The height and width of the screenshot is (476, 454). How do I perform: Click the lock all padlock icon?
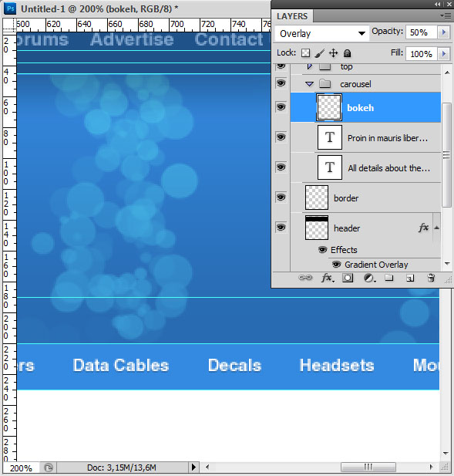tap(348, 53)
